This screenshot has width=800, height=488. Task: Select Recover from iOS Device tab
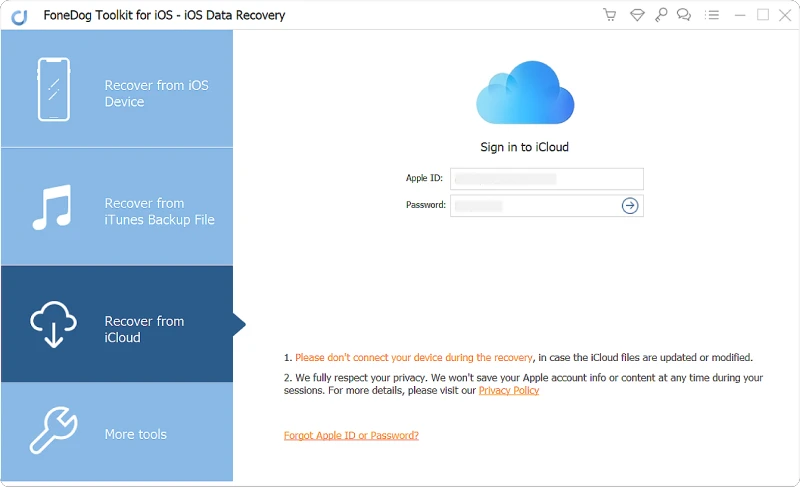click(x=156, y=93)
